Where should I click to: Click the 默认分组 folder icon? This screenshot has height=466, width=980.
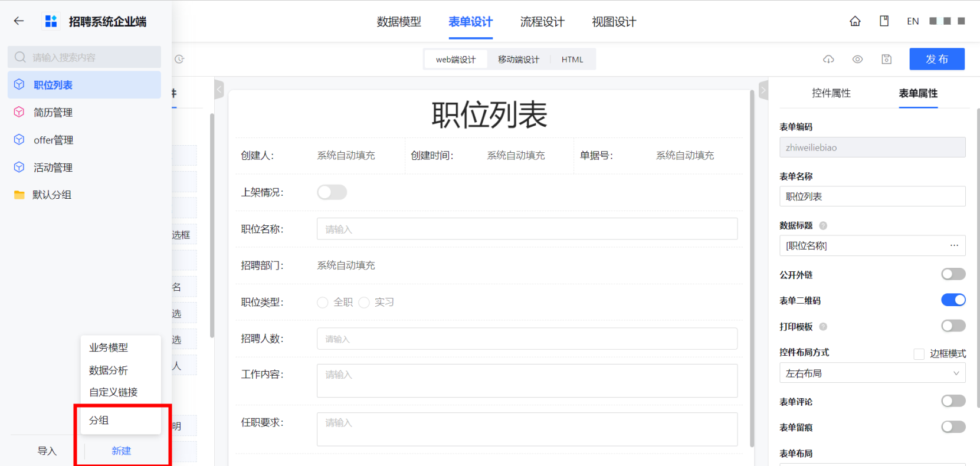[x=19, y=195]
